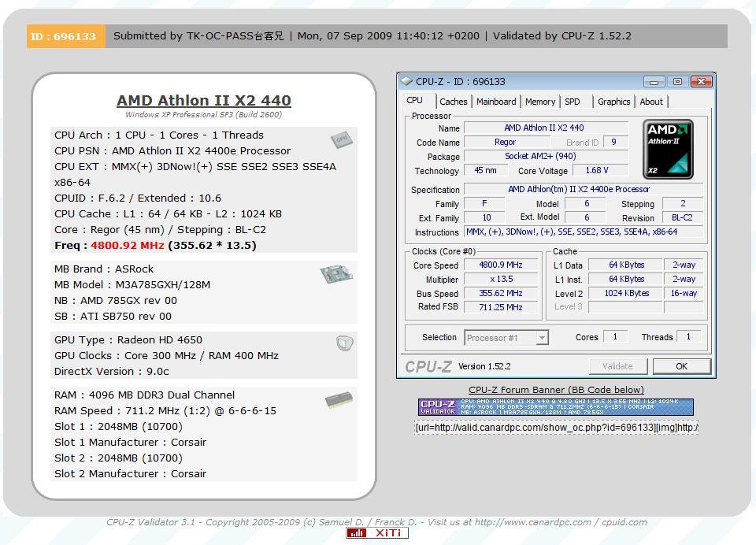Click the Instructions field listing MMX, SSE
This screenshot has height=545, width=756.
pos(583,232)
